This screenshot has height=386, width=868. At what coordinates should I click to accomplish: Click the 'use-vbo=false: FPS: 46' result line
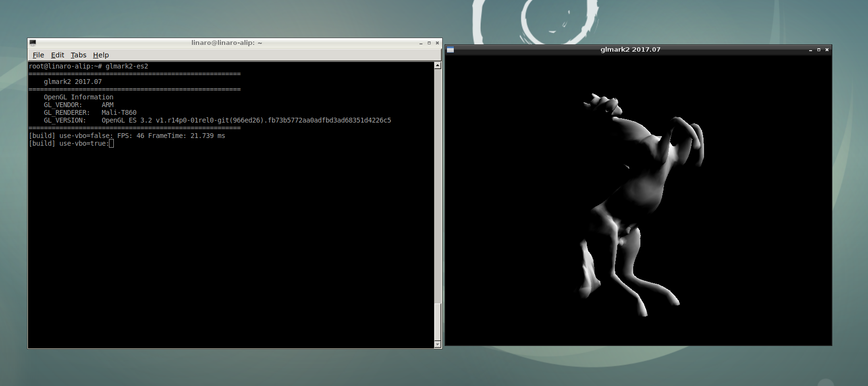[x=127, y=136]
